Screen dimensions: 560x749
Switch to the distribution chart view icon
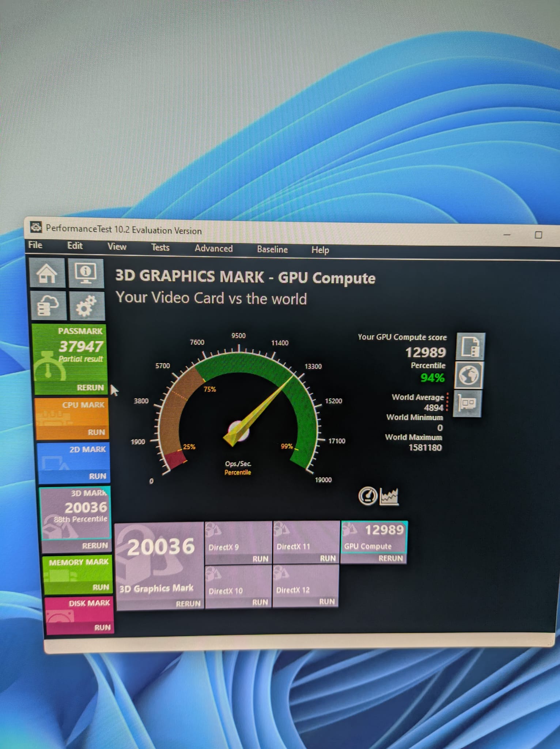click(389, 497)
